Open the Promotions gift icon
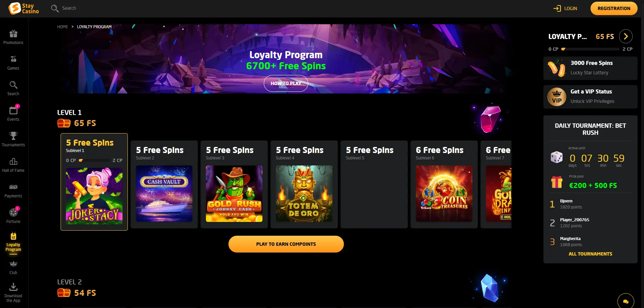The image size is (644, 308). point(13,34)
